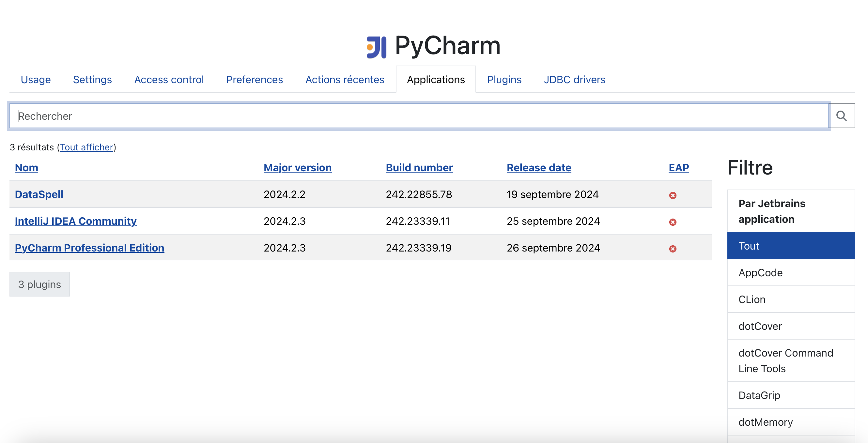
Task: Sort by the EAP column header
Action: coord(679,168)
